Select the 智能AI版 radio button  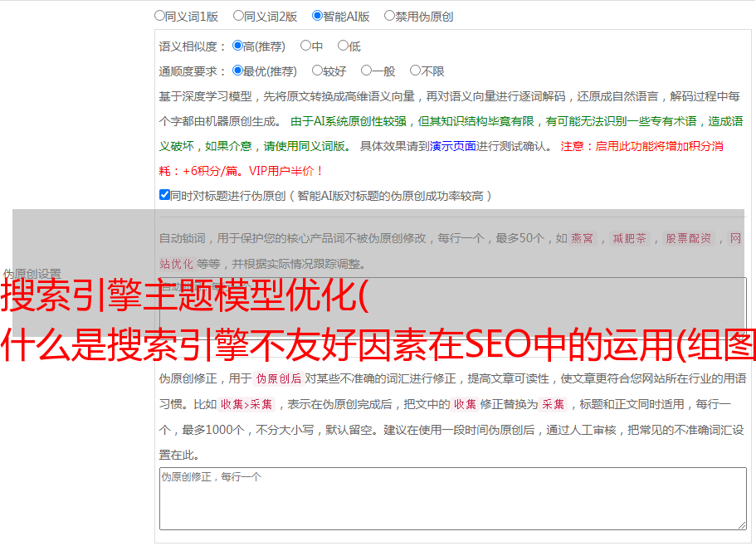point(317,15)
